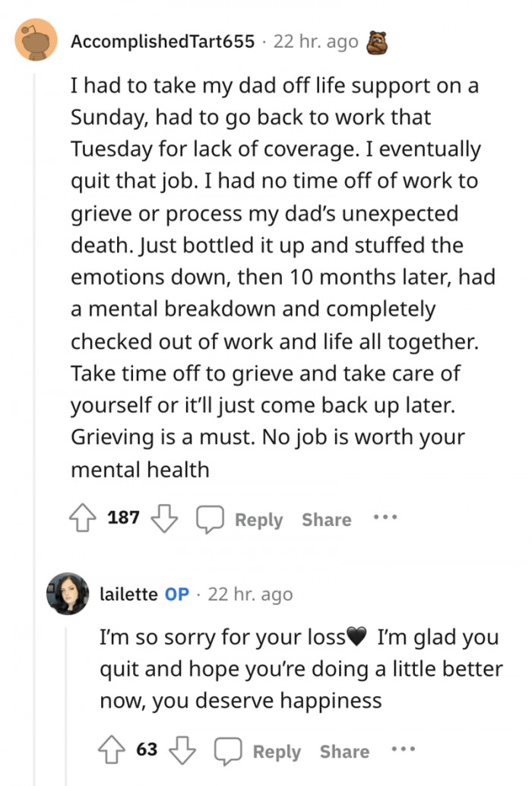
Task: Open more options on 187-point comment
Action: click(385, 518)
